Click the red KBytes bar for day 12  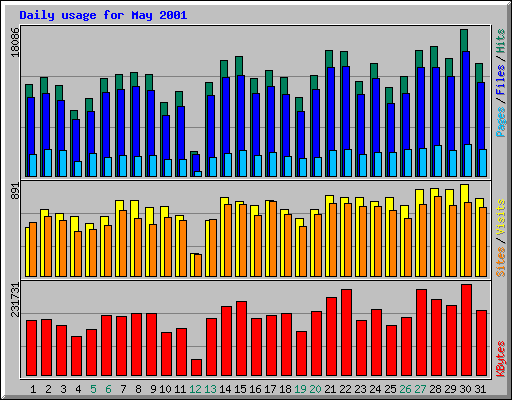coord(196,367)
